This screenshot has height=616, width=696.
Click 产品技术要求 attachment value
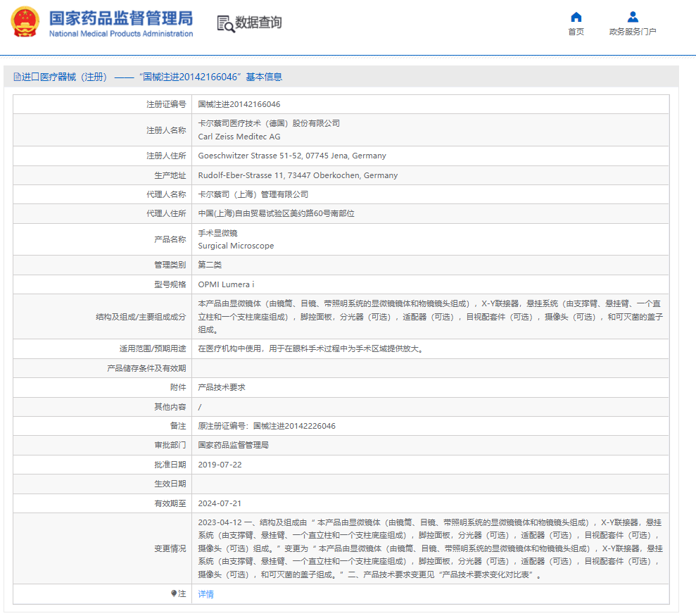click(222, 388)
